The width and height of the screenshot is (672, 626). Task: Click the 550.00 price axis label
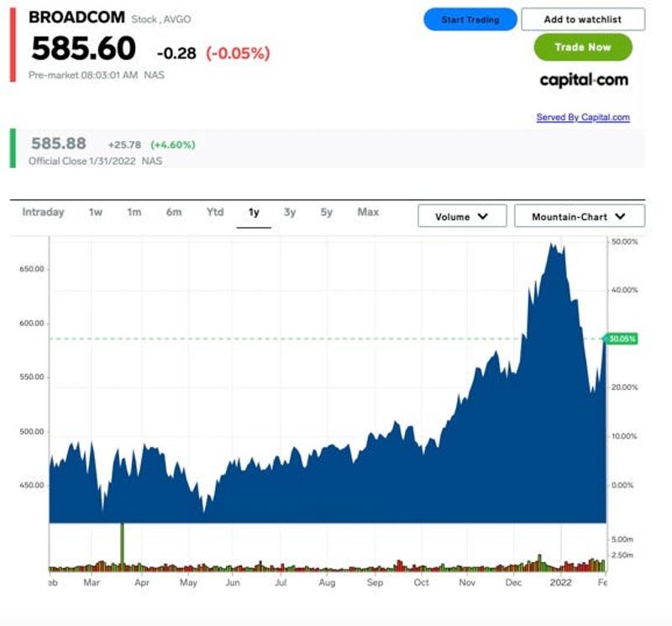pyautogui.click(x=32, y=377)
